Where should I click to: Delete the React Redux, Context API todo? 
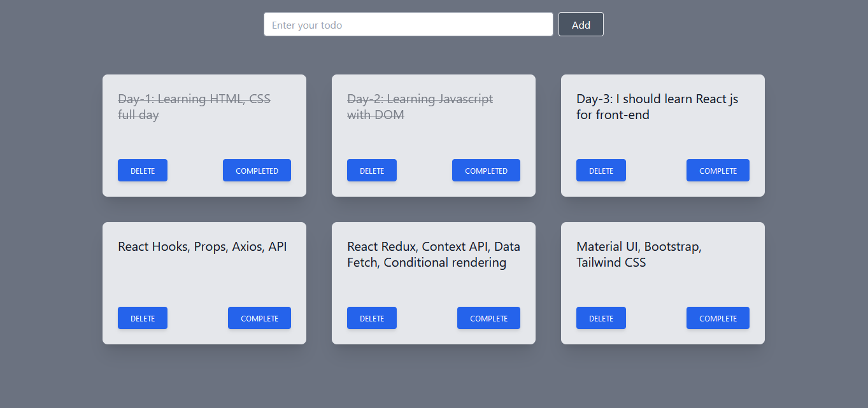click(372, 318)
